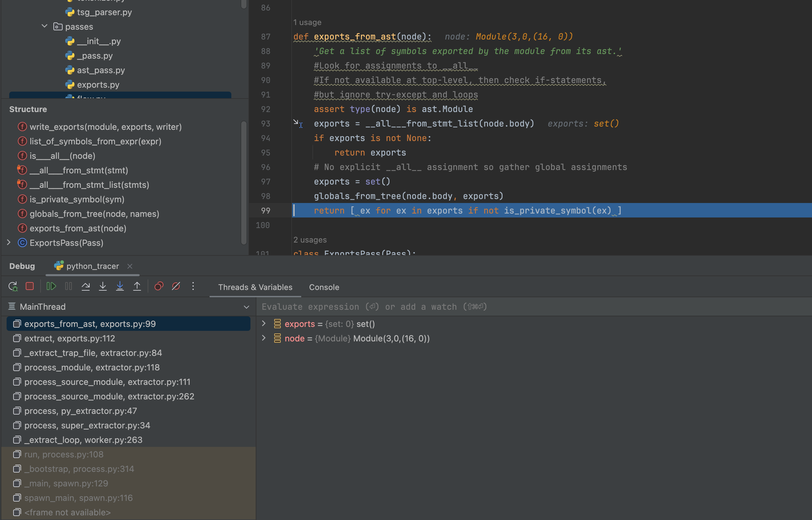Image resolution: width=812 pixels, height=520 pixels.
Task: Click the 2 usages hint above ExportsPass
Action: [310, 240]
